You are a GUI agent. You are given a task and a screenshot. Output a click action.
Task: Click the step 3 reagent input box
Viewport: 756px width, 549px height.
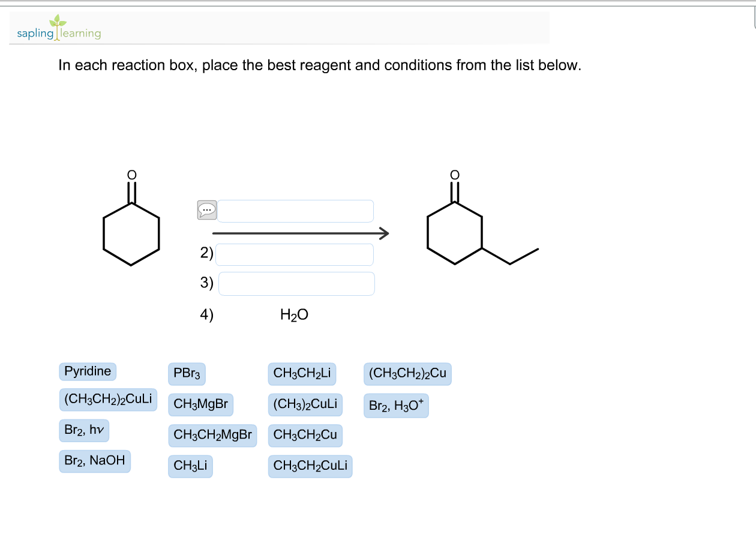tap(296, 283)
